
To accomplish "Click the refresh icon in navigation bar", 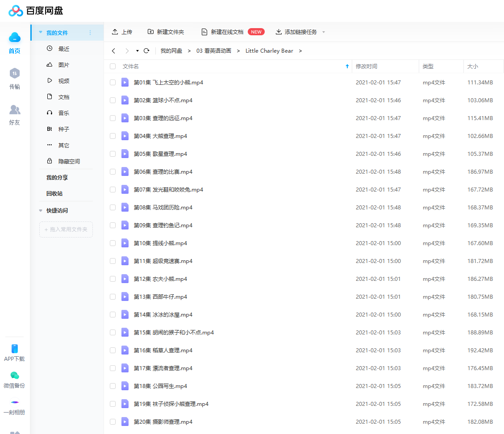I will [x=146, y=51].
